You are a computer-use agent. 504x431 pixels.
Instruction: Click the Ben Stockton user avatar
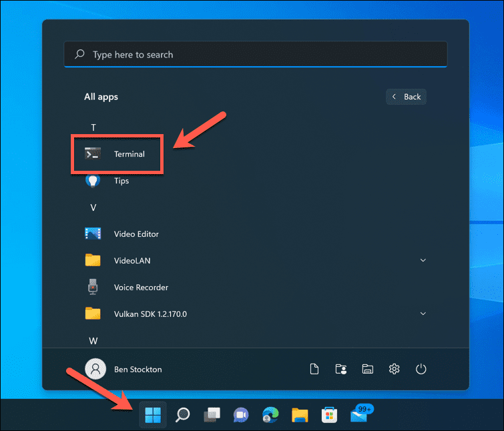[x=95, y=369]
